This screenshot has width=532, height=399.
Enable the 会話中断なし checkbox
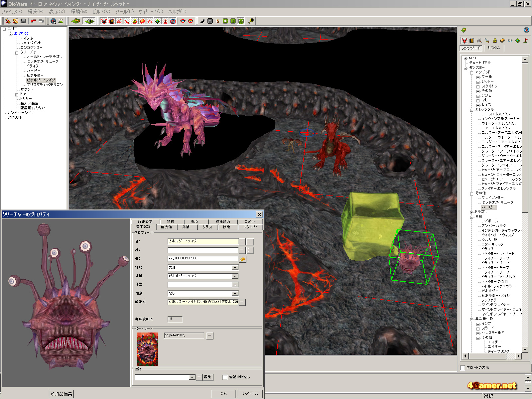[225, 377]
